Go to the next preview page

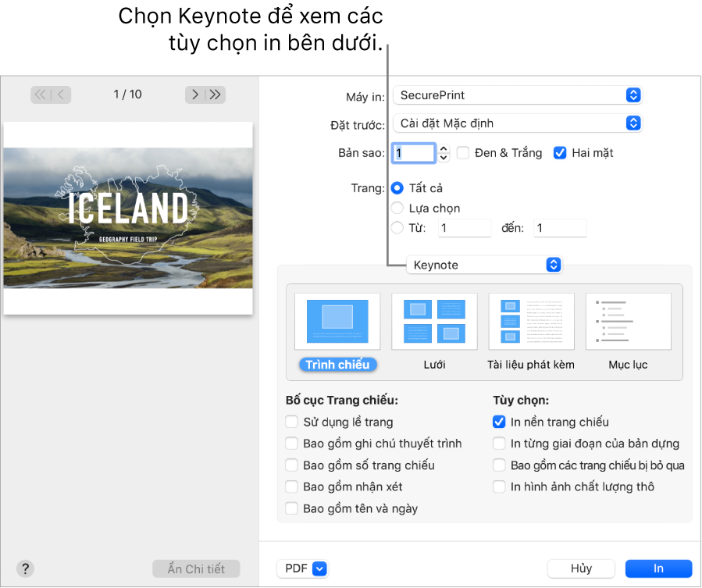[194, 94]
